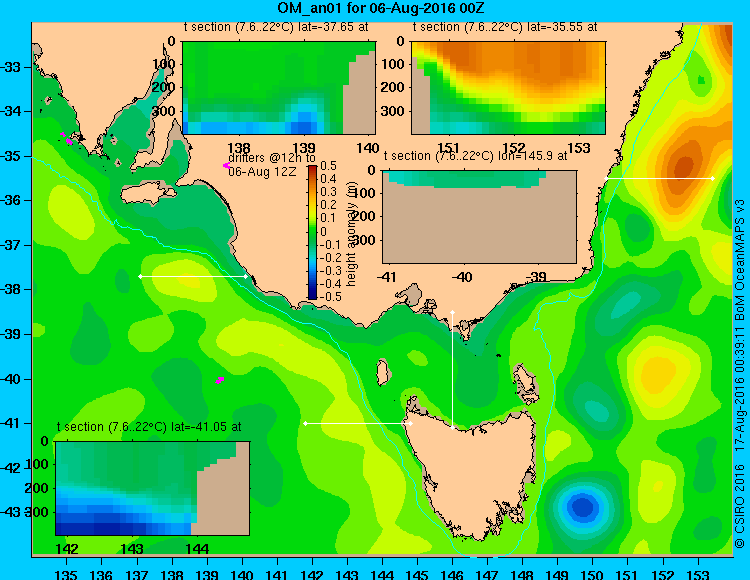Viewport: 750px width, 580px height.
Task: Click the white section line off the NSW coast
Action: click(x=659, y=178)
